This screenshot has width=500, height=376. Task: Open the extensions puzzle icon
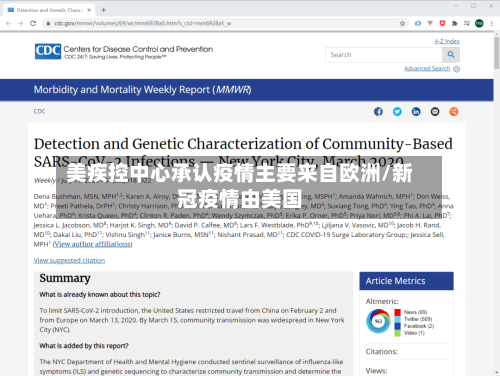click(x=454, y=23)
